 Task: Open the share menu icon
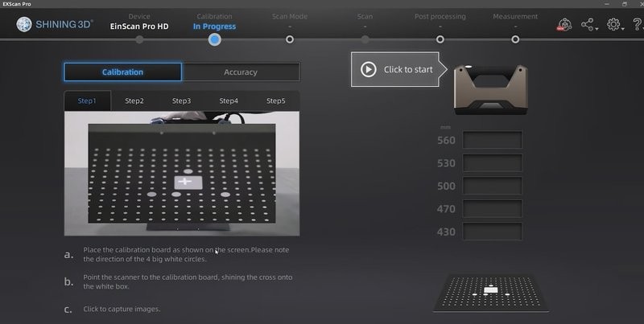click(x=588, y=25)
